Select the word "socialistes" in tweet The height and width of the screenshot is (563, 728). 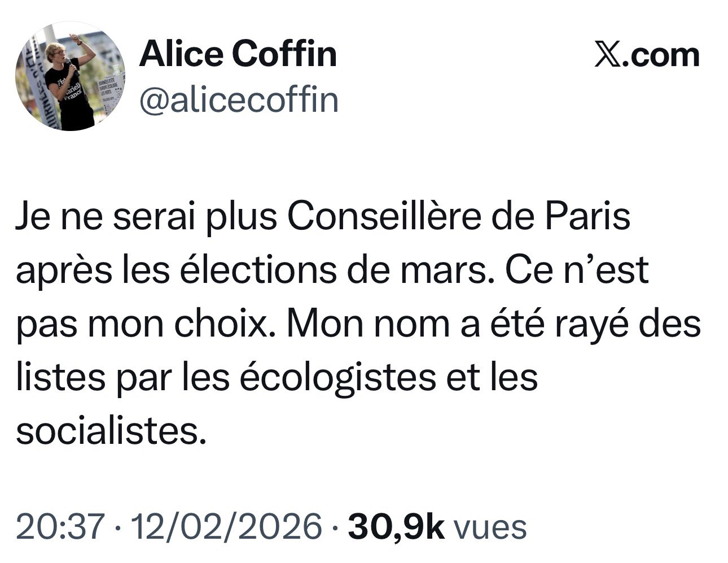(x=108, y=431)
